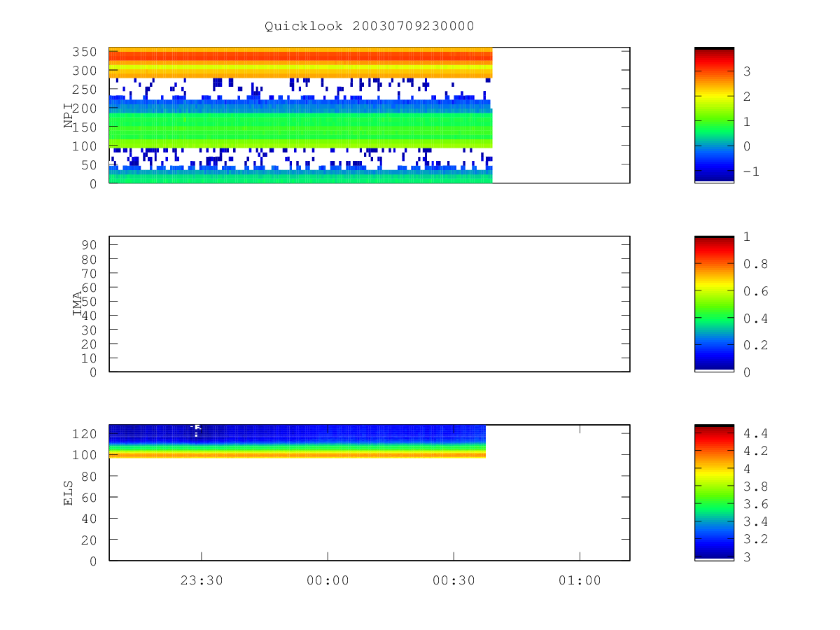840x630 pixels.
Task: Click the 01:00 time tick label
Action: click(580, 580)
